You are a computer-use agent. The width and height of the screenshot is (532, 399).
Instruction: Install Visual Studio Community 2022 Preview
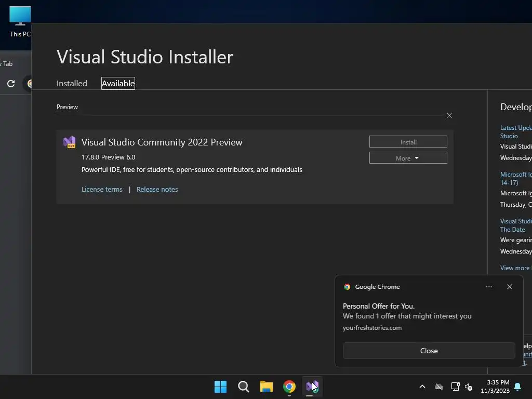pyautogui.click(x=408, y=142)
